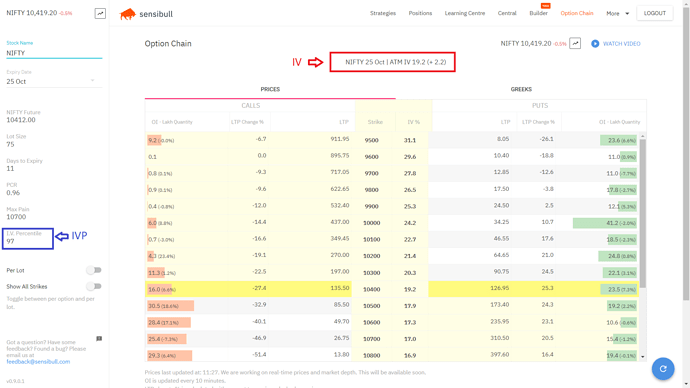Click the scroll down arrow of the table
The width and height of the screenshot is (690, 388).
coord(642,357)
